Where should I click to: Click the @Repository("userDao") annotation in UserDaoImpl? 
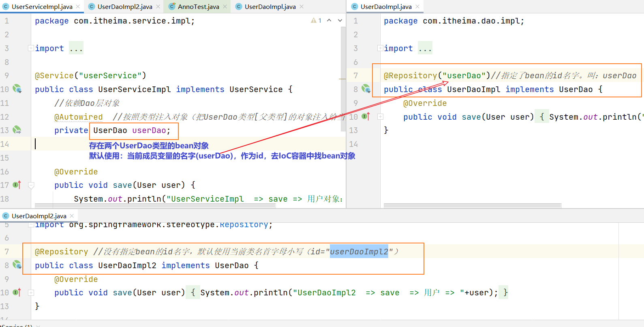click(x=437, y=75)
